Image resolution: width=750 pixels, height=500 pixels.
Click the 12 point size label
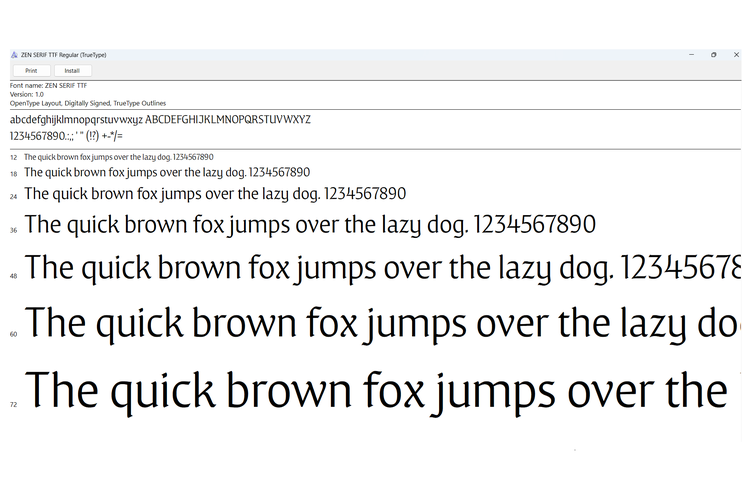point(14,158)
